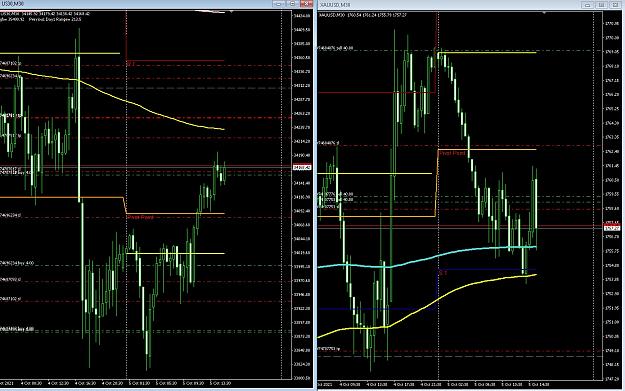Select the Pivot Point label in XAUUSD chart
625x391 pixels.
point(452,153)
